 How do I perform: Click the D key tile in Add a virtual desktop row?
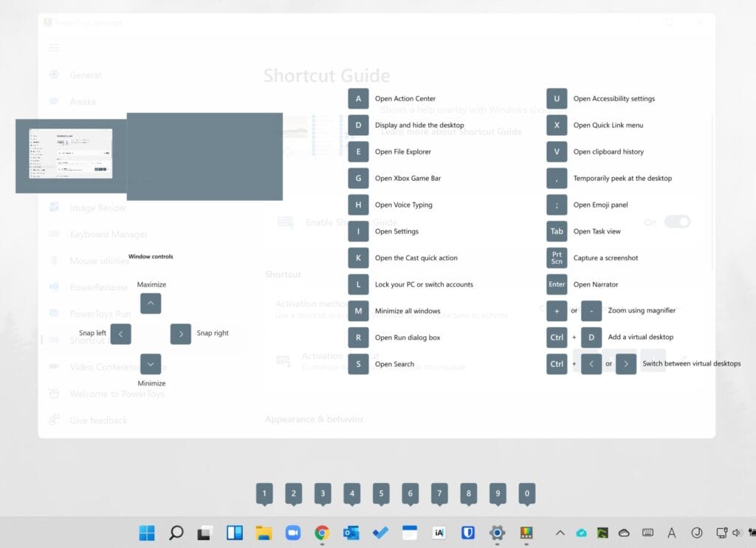click(591, 338)
